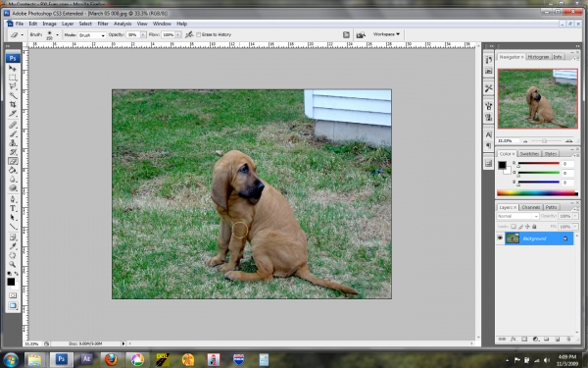Select the Healing Brush tool
Screen dimensions: 588x368
pos(13,125)
